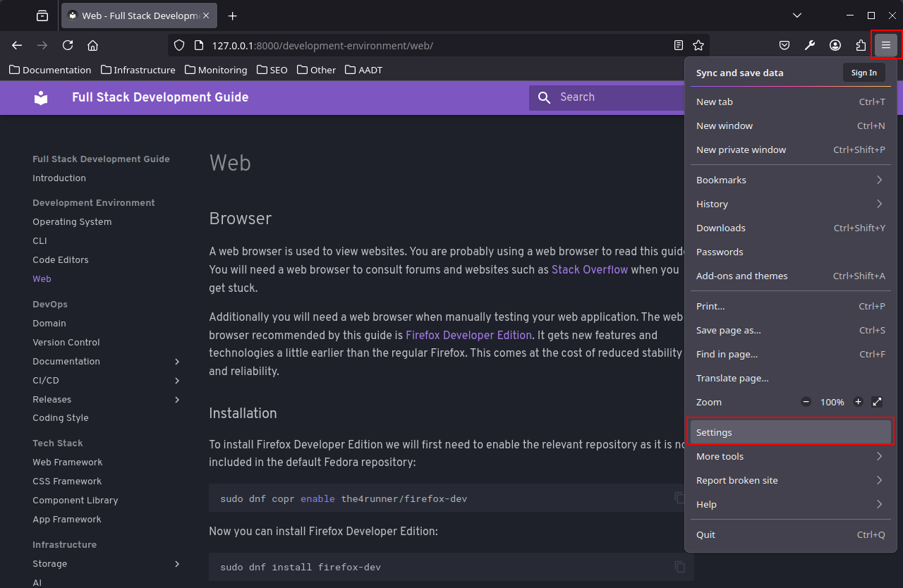The image size is (903, 588).
Task: Go to Introduction in sidebar
Action: click(x=59, y=178)
